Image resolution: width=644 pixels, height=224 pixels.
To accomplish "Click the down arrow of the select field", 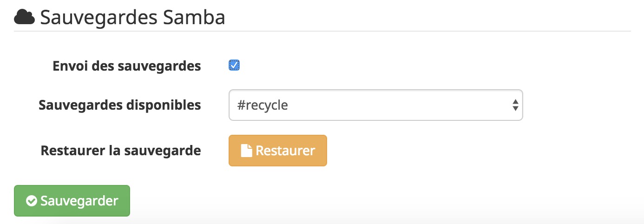I will 515,108.
